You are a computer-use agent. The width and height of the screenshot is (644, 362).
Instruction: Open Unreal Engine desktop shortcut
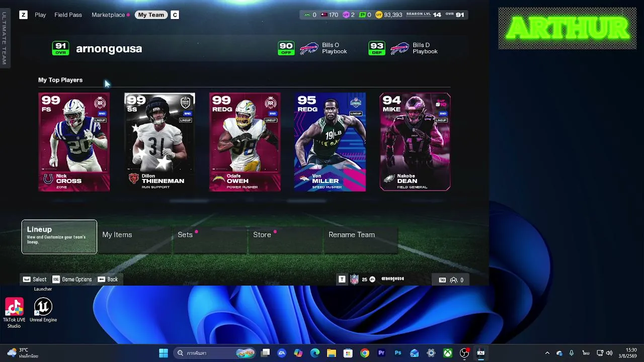pos(43,311)
